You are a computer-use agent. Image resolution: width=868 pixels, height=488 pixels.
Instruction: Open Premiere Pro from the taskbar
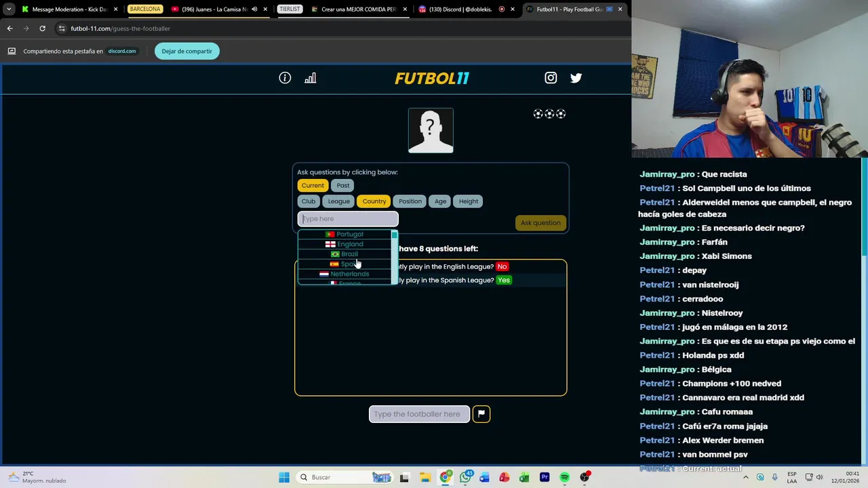click(545, 477)
